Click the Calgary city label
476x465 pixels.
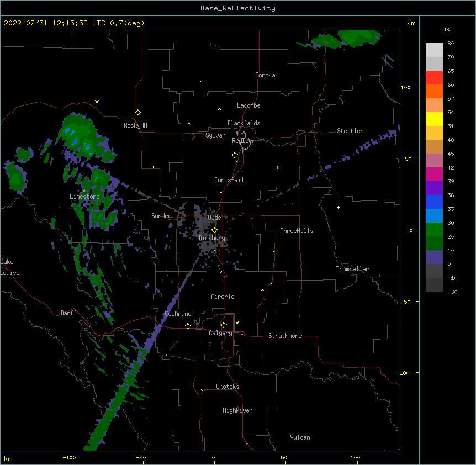(x=220, y=333)
